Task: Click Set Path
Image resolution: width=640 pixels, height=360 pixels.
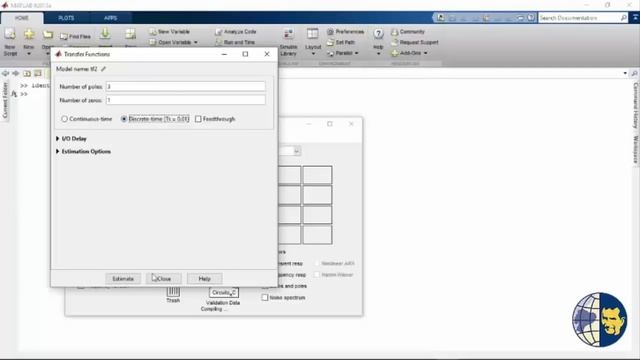Action: (341, 42)
